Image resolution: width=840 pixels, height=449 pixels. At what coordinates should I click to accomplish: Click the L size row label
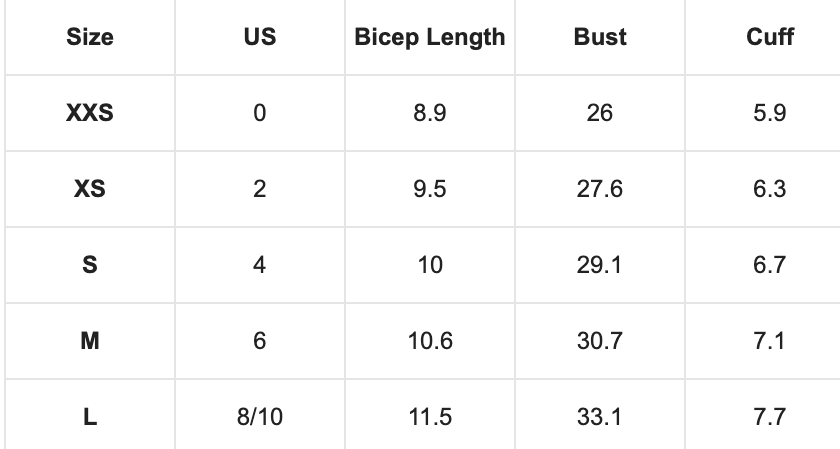point(90,417)
